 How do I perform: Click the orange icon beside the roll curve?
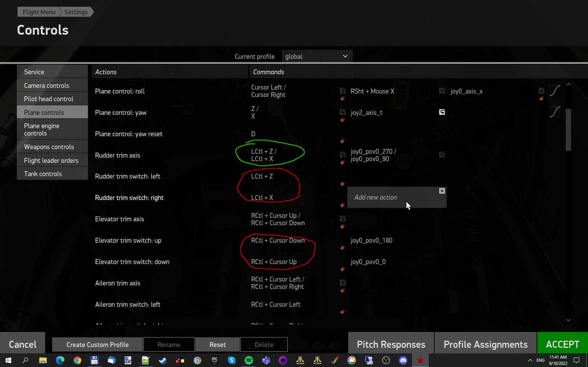(x=541, y=99)
